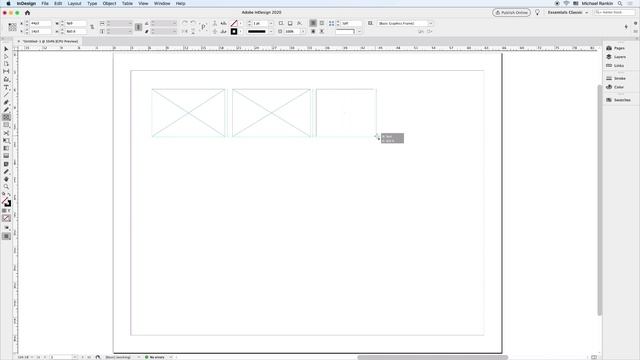Viewport: 640px width, 360px height.
Task: Select the Direct Selection tool
Action: [6, 56]
